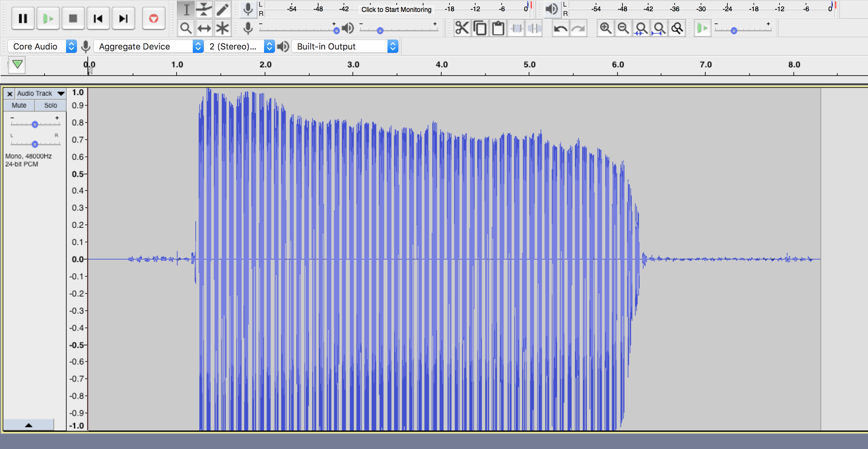
Task: Pause playback with the Pause button
Action: [23, 18]
